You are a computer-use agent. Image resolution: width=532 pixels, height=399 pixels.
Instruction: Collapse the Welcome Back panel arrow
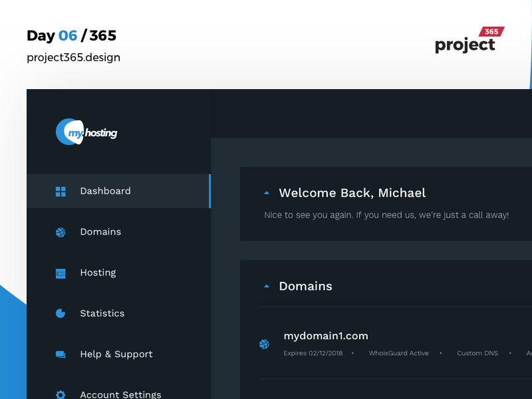pos(267,193)
